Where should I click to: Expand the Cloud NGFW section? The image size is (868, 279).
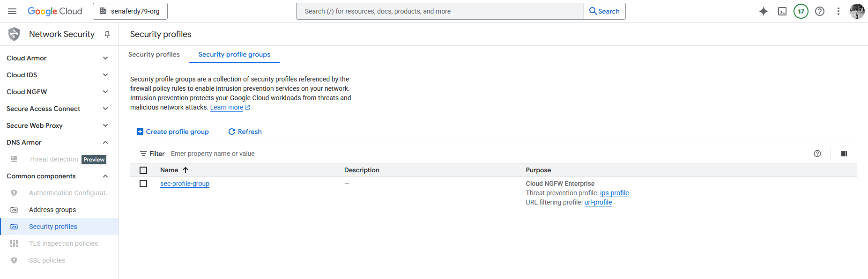105,92
